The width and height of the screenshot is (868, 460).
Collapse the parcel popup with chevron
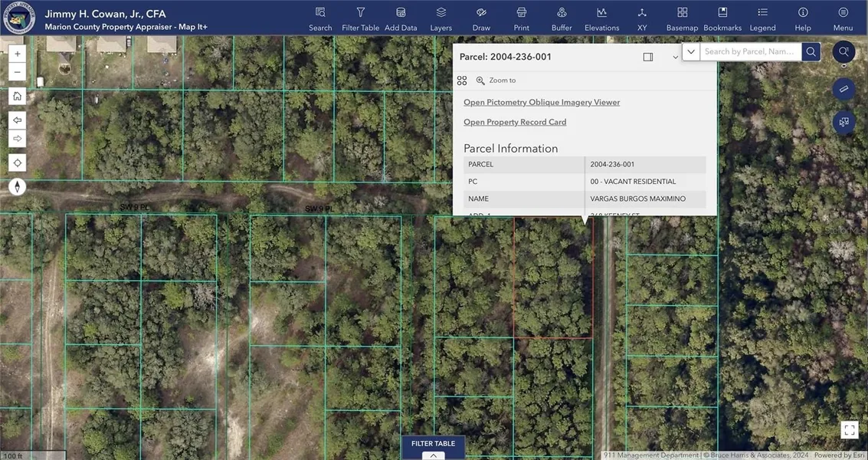tap(675, 58)
